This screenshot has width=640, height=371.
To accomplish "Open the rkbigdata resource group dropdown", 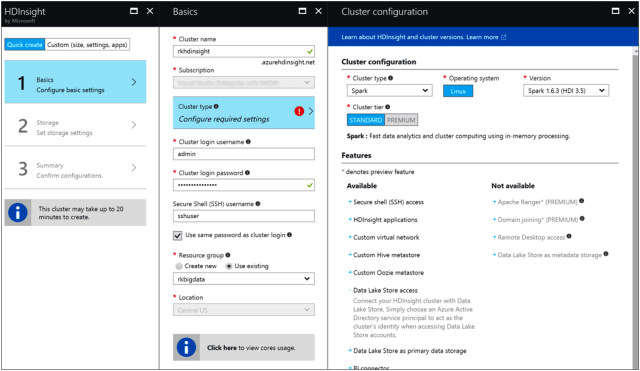I will click(x=244, y=279).
